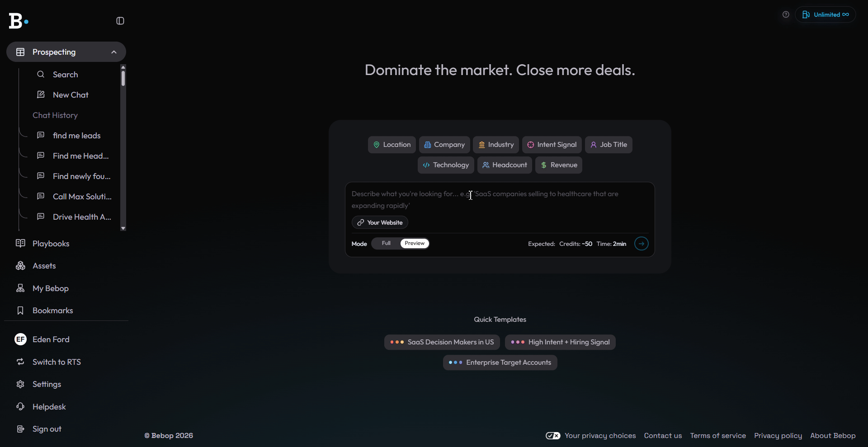868x447 pixels.
Task: Click the privacy choices toggle icon
Action: [553, 436]
